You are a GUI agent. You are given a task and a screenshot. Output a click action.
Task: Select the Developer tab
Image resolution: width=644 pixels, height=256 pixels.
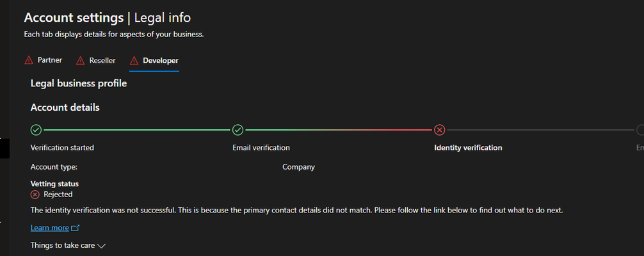[161, 60]
